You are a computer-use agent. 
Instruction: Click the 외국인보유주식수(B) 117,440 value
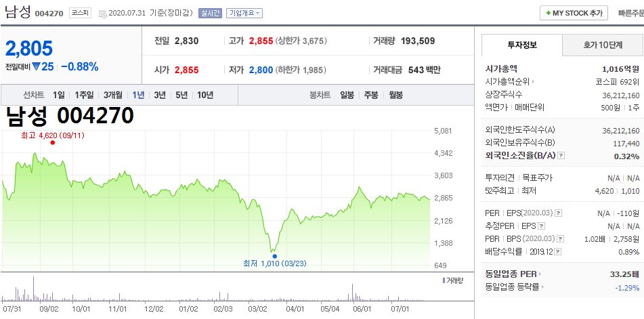tap(627, 143)
